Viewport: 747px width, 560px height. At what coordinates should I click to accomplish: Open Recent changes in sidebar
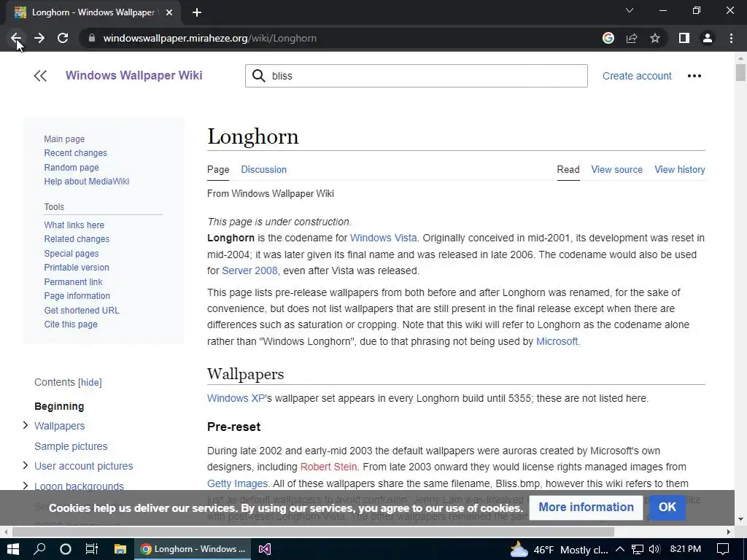click(75, 153)
